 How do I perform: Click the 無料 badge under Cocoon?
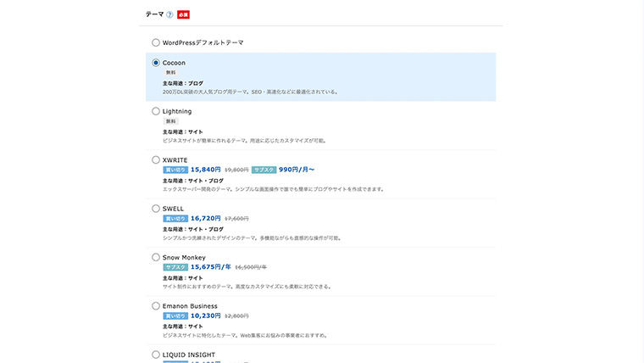[170, 73]
